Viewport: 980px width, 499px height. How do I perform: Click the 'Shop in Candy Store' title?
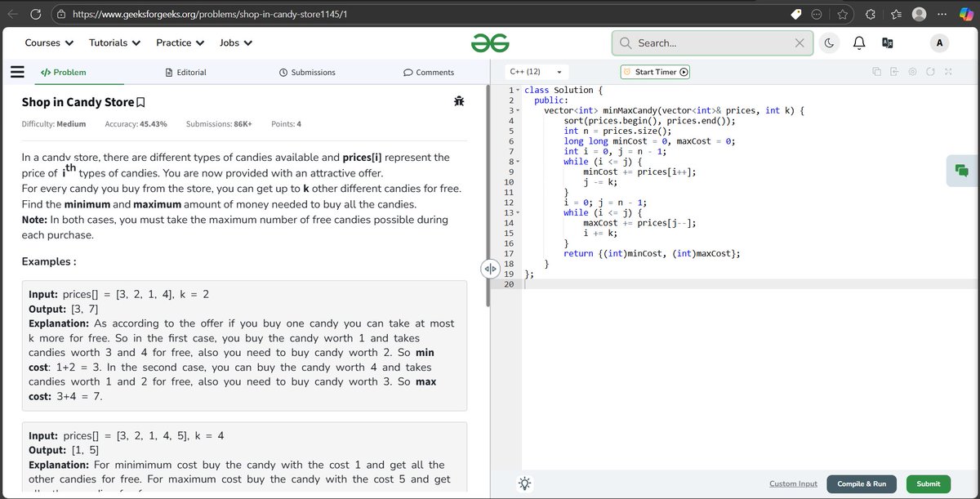(x=78, y=102)
